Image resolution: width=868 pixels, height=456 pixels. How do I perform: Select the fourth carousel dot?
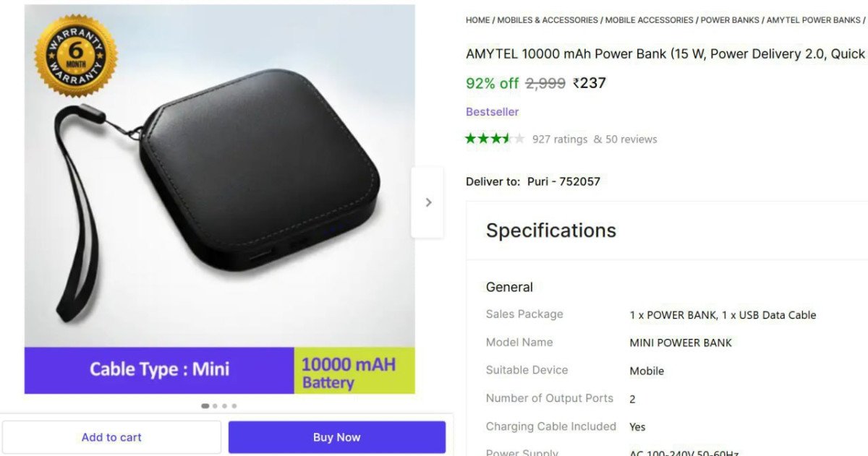tap(234, 405)
